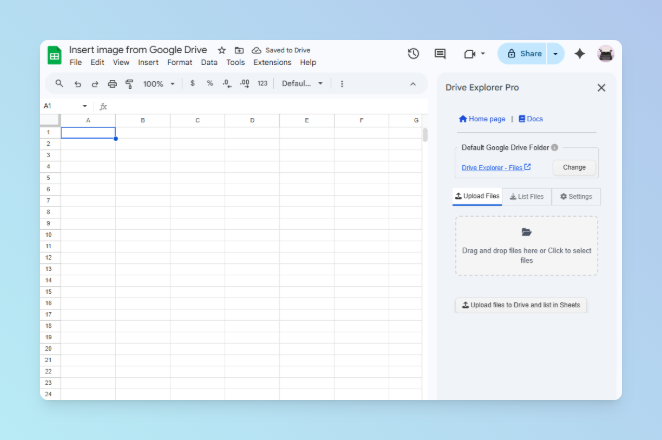This screenshot has height=440, width=662.
Task: Click the document title Insert image from Google Drive
Action: coord(138,50)
